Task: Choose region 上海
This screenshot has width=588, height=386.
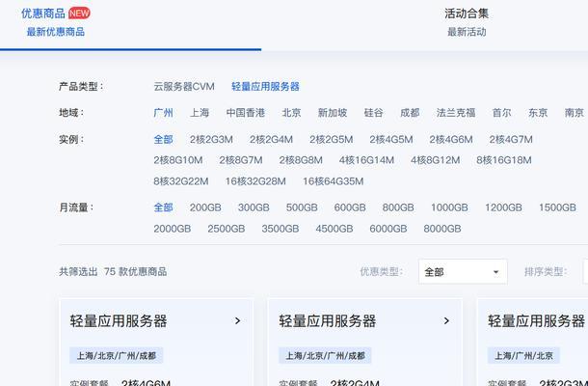Action: 200,113
